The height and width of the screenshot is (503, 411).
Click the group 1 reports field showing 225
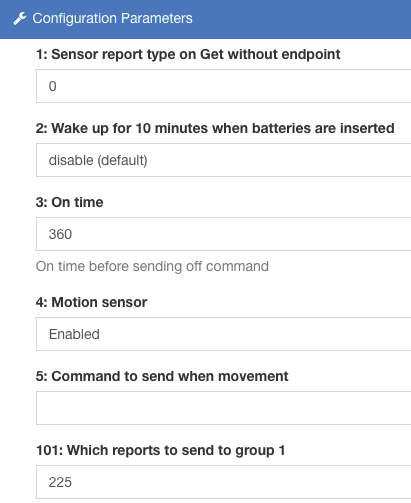click(223, 482)
